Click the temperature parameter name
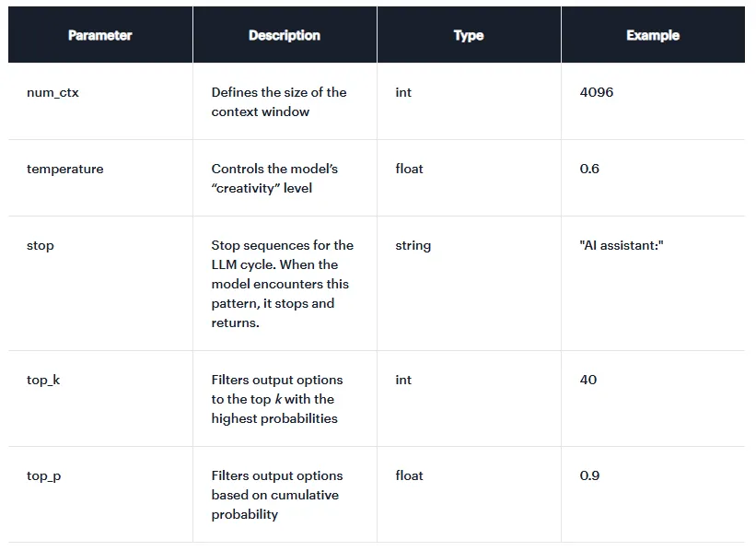This screenshot has height=551, width=756. (64, 170)
